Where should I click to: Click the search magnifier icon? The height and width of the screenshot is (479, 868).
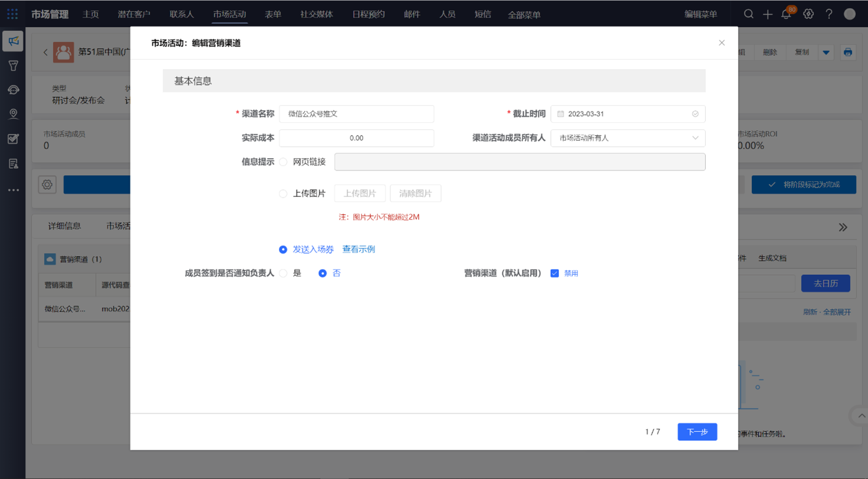tap(748, 14)
